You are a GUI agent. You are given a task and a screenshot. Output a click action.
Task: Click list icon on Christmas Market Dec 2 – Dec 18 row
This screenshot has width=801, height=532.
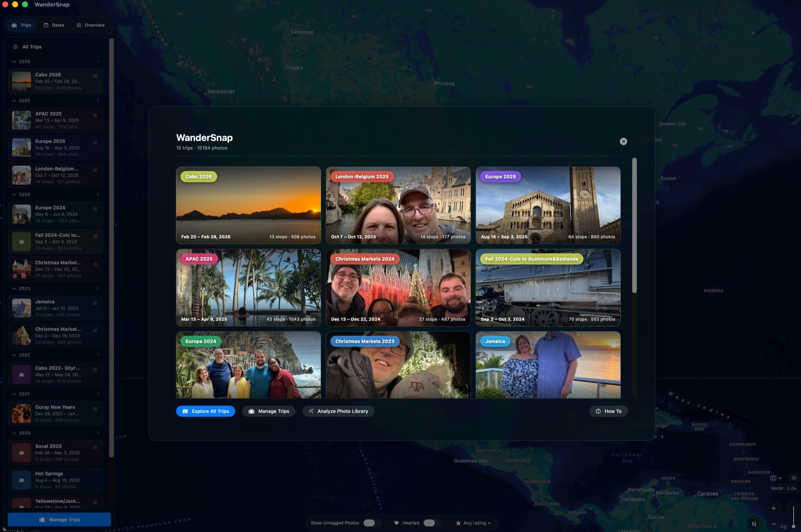pos(95,331)
